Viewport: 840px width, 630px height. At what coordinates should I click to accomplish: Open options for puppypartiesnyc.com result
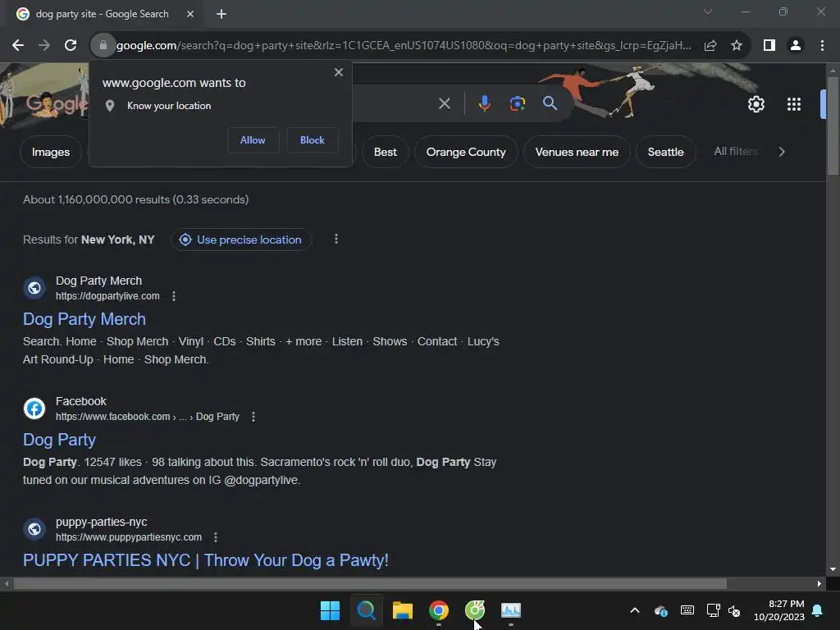(x=216, y=537)
